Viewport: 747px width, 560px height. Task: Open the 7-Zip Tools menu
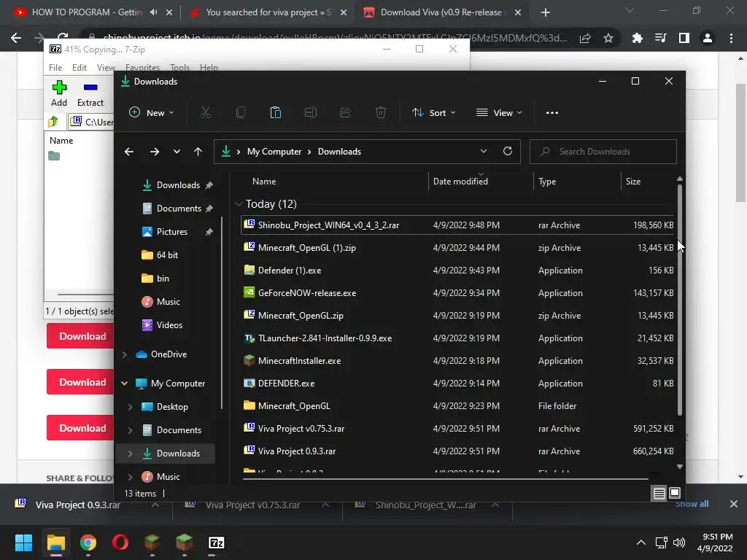tap(179, 68)
